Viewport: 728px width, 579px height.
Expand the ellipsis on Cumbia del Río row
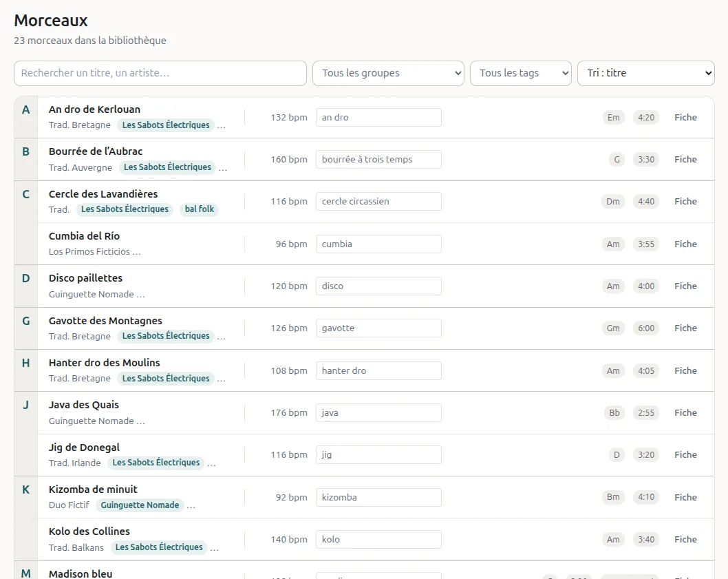(x=136, y=253)
